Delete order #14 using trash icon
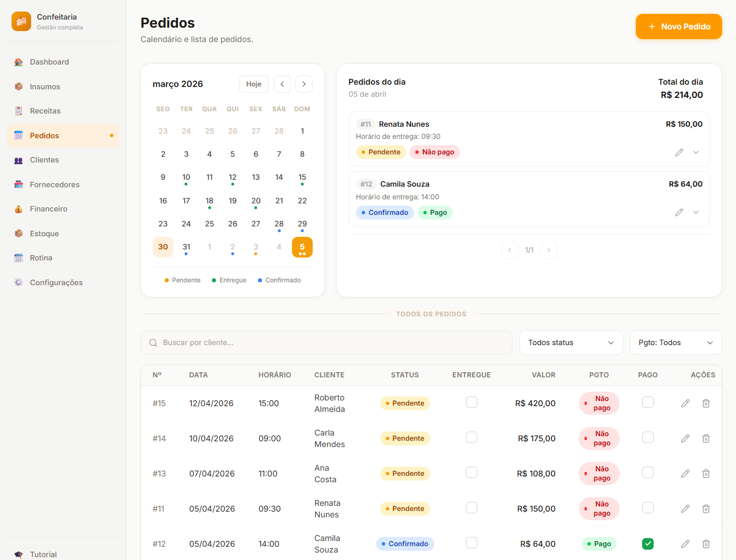 point(705,438)
